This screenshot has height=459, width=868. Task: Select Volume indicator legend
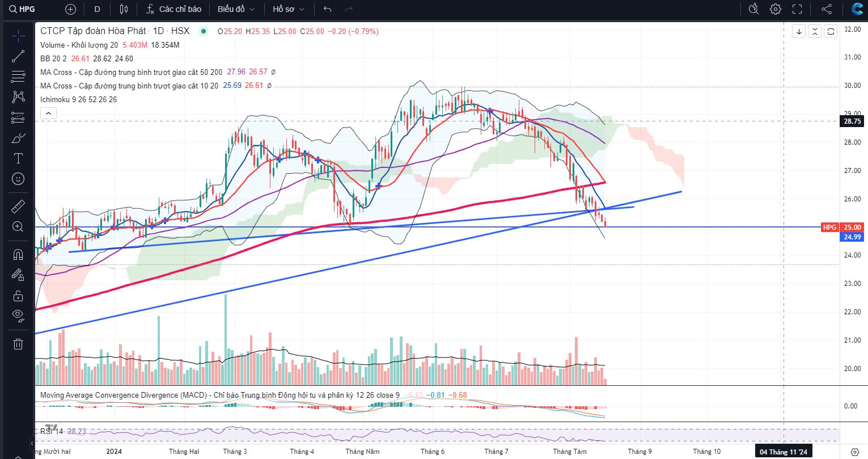(x=79, y=45)
